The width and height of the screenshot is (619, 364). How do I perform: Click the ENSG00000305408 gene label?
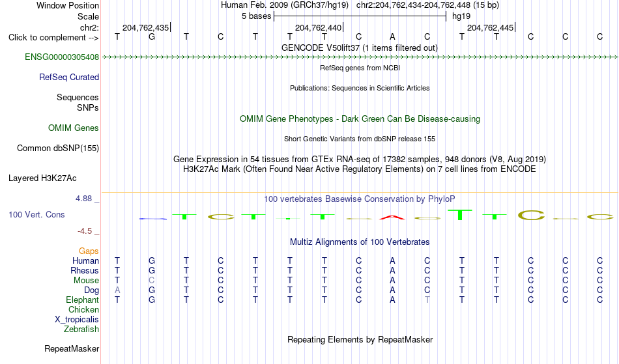[62, 57]
